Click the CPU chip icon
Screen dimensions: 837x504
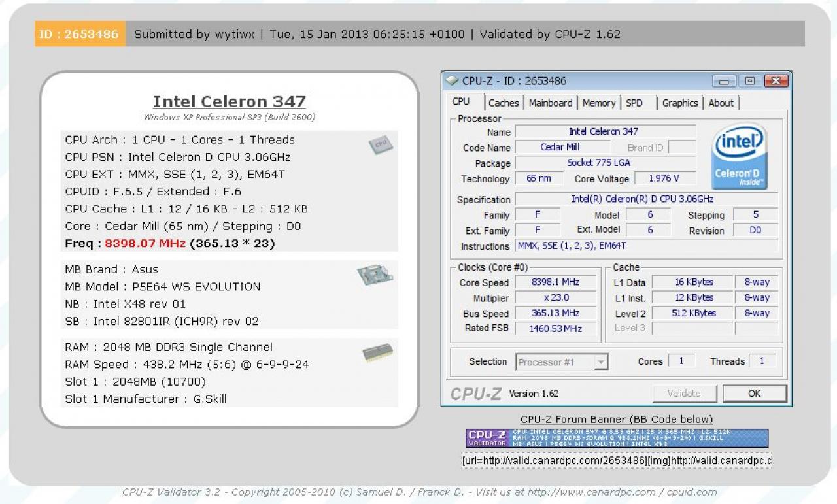380,144
